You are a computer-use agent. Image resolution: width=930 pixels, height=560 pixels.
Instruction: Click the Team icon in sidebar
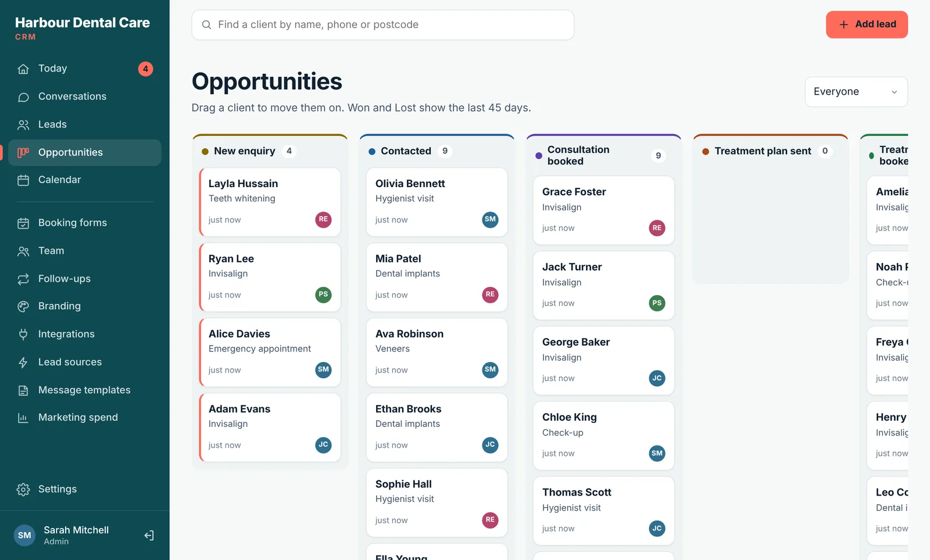23,251
